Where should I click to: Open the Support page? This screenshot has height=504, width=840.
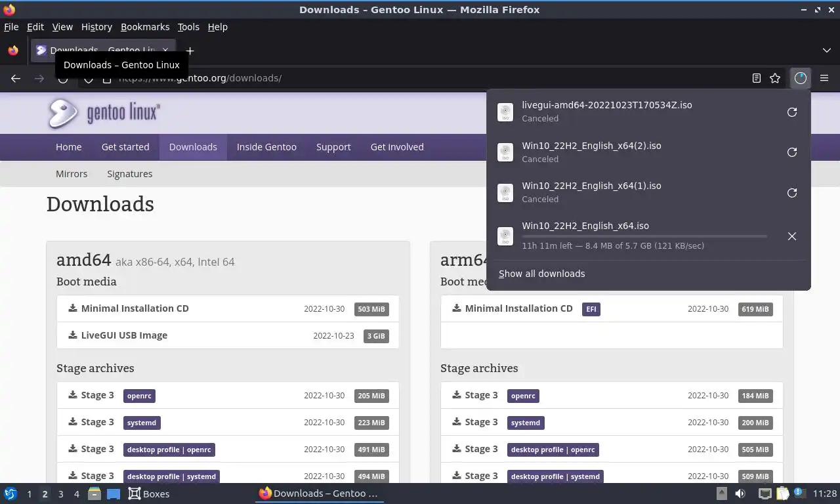click(x=333, y=147)
